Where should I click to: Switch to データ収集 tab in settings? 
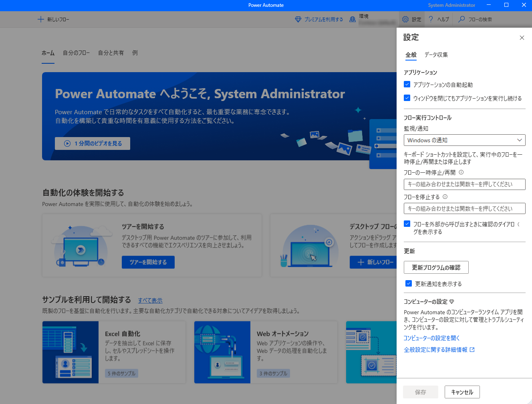tap(436, 55)
